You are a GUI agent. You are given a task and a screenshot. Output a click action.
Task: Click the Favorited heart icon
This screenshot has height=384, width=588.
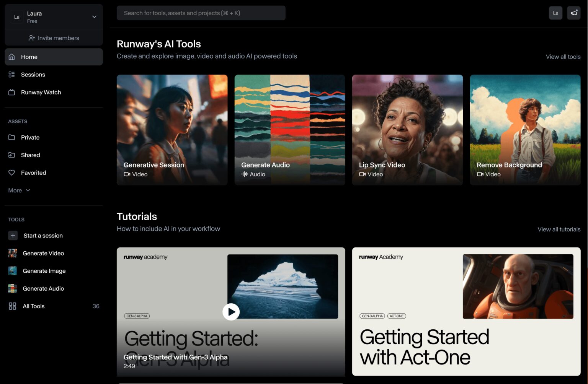[12, 172]
